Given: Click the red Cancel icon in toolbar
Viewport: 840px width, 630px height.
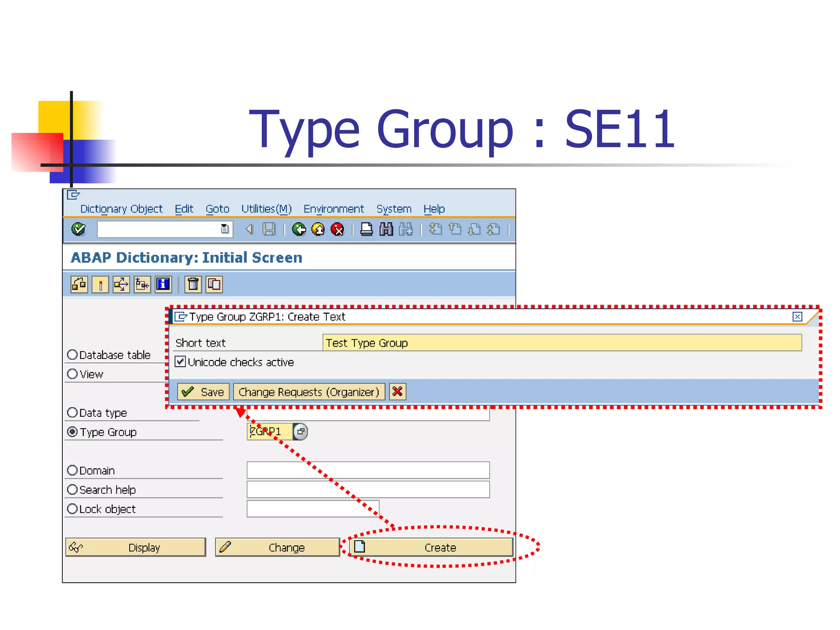Looking at the screenshot, I should click(338, 229).
